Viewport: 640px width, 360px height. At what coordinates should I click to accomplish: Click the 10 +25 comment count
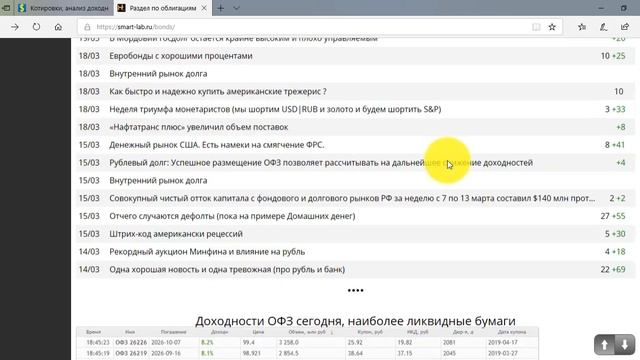(613, 56)
